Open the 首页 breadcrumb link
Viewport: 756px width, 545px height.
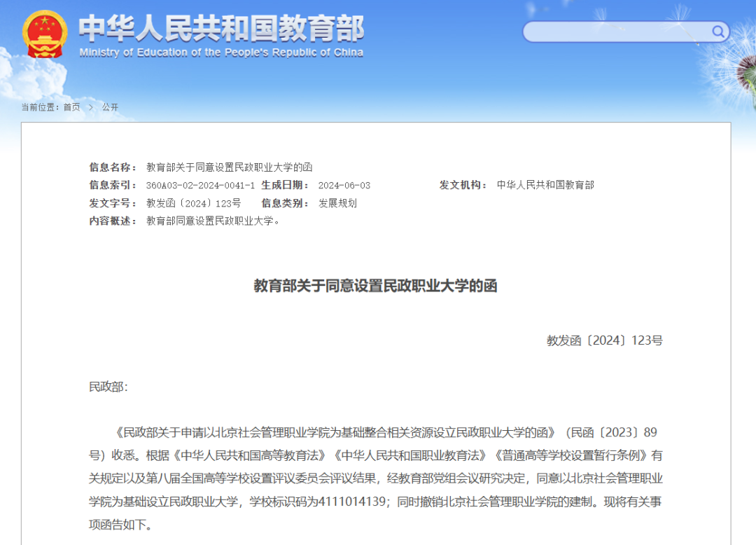73,106
